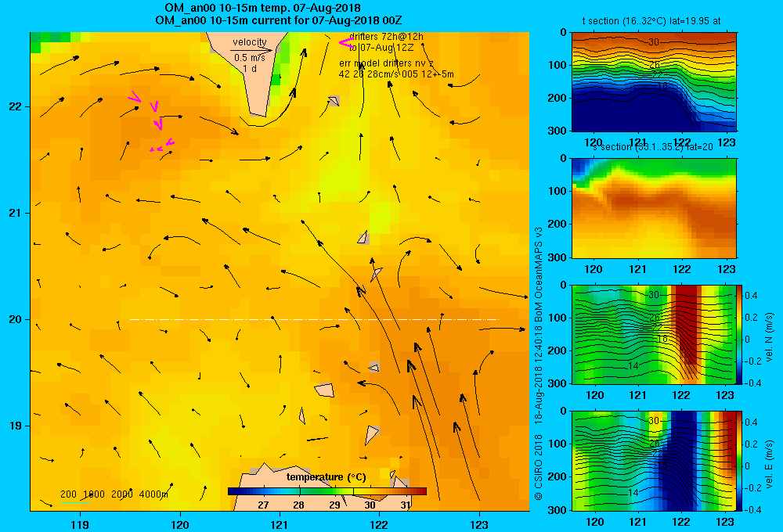Screen dimensions: 783x532
Task: Click the 'err model drifters nv z' text
Action: 387,63
